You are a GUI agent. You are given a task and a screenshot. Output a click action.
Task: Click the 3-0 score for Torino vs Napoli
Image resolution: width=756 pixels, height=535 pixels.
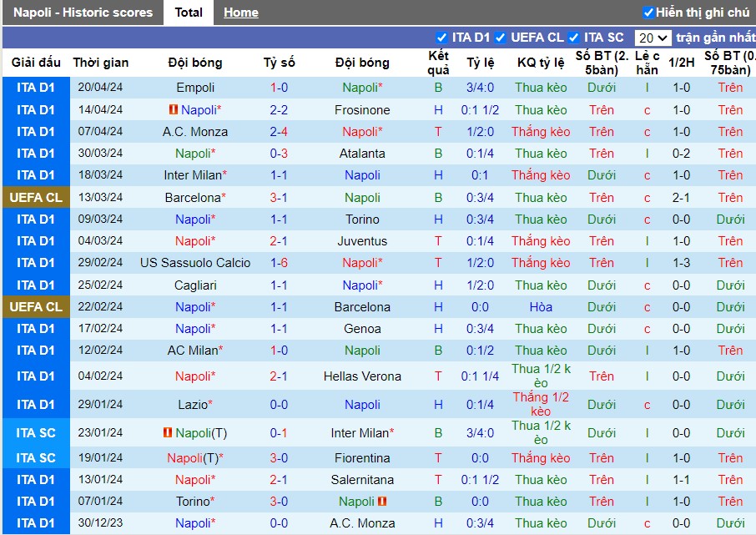coord(279,502)
